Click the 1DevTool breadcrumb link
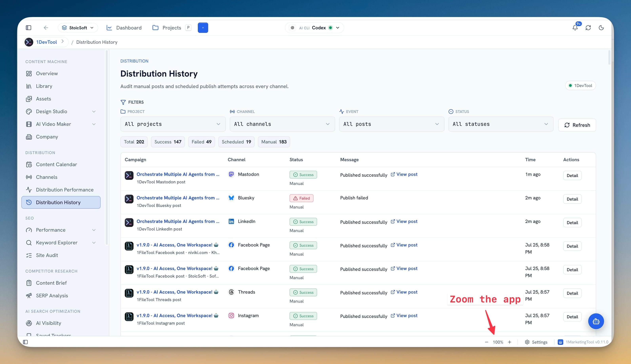 pyautogui.click(x=47, y=42)
